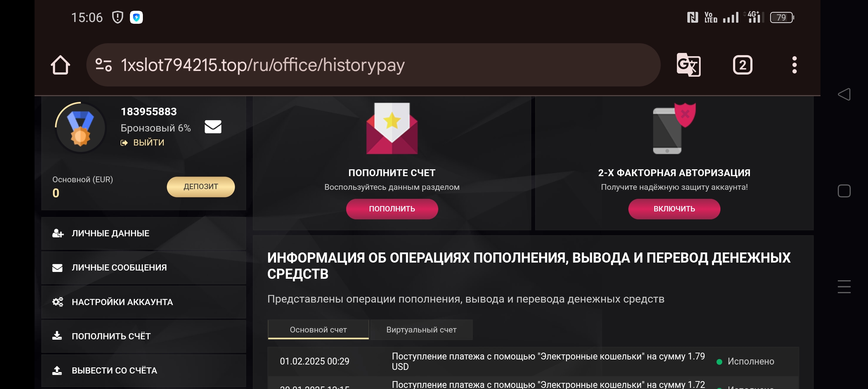868x389 pixels.
Task: Go to НАСТРОЙКИ АККАУНТА section
Action: click(122, 302)
